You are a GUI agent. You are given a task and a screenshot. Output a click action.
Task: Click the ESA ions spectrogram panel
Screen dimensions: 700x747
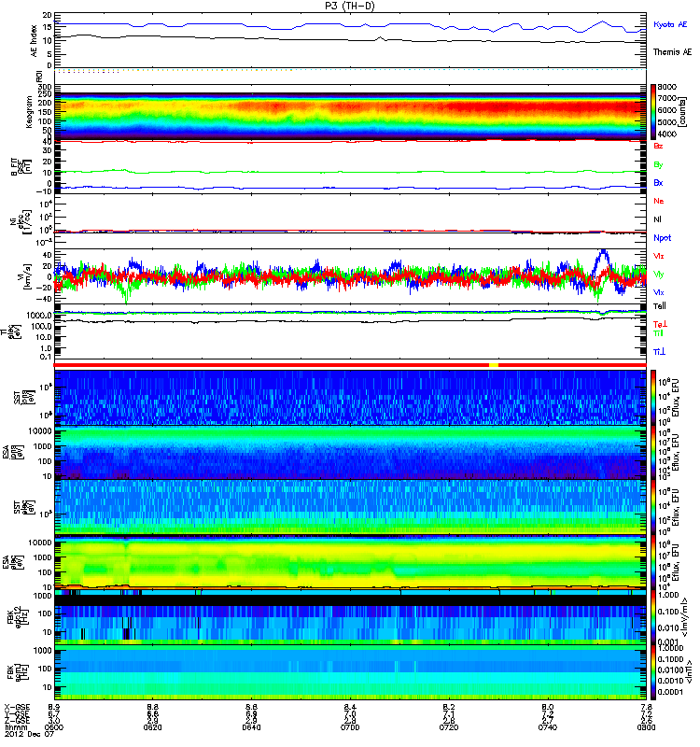point(350,452)
